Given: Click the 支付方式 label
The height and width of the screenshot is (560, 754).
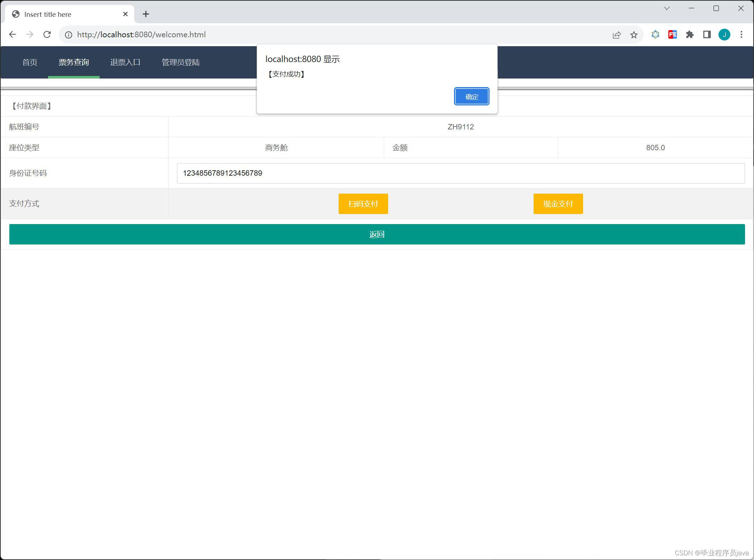Looking at the screenshot, I should (x=24, y=204).
